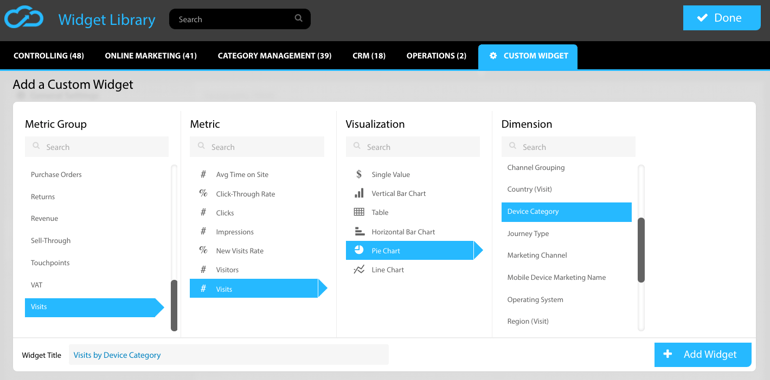
Task: Click the hash icon beside Visitors
Action: coord(203,270)
